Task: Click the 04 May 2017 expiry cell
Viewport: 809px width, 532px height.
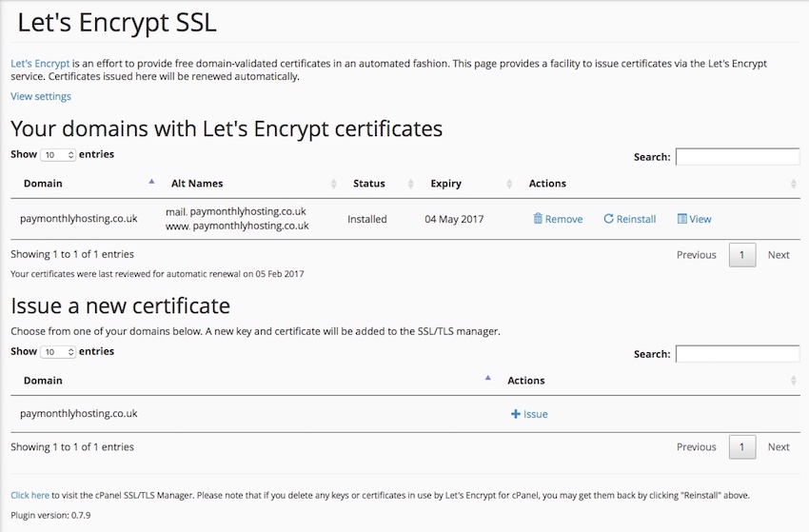Action: 454,219
